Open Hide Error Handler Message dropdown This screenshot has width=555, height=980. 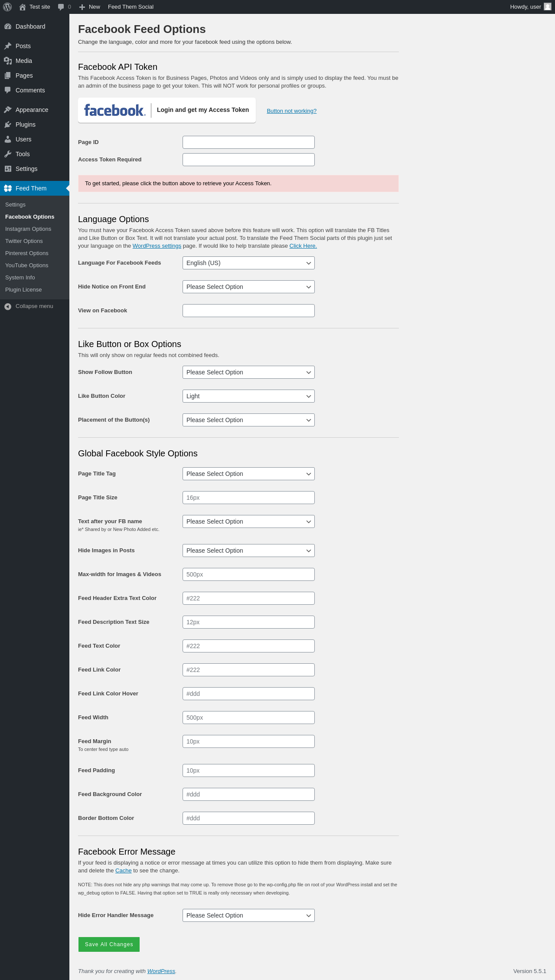tap(248, 915)
